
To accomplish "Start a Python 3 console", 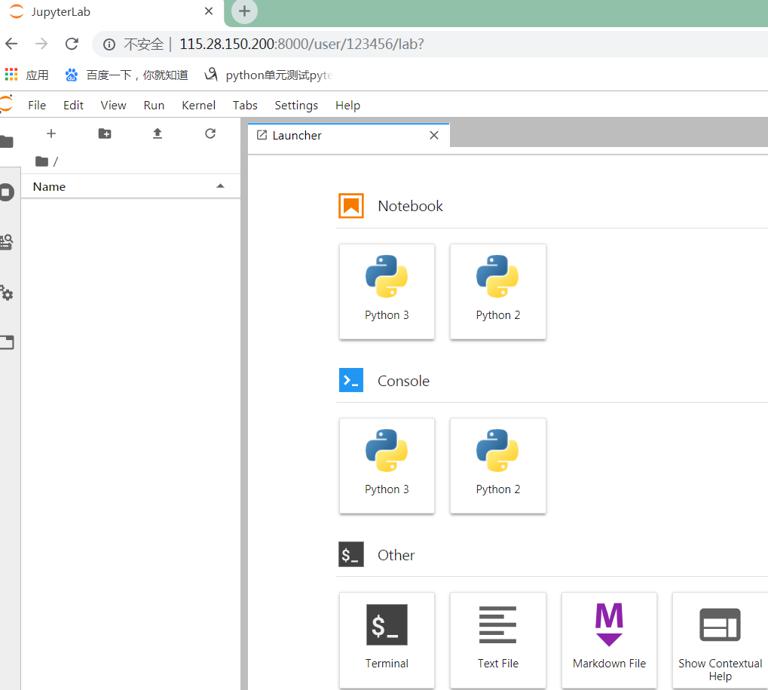I will (x=386, y=466).
